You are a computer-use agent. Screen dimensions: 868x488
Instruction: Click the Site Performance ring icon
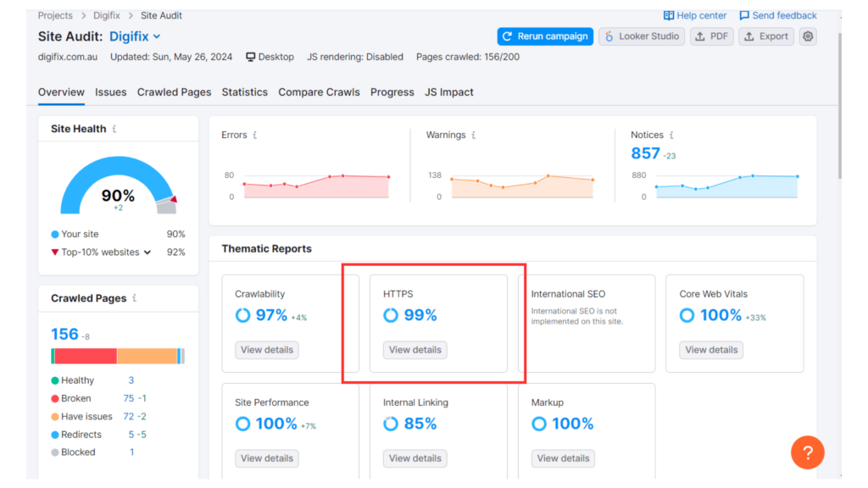(x=242, y=424)
